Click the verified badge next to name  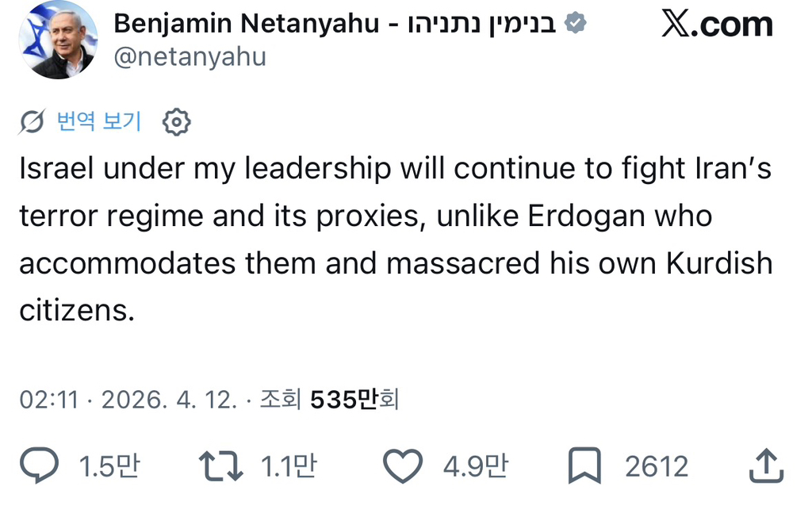tap(576, 23)
